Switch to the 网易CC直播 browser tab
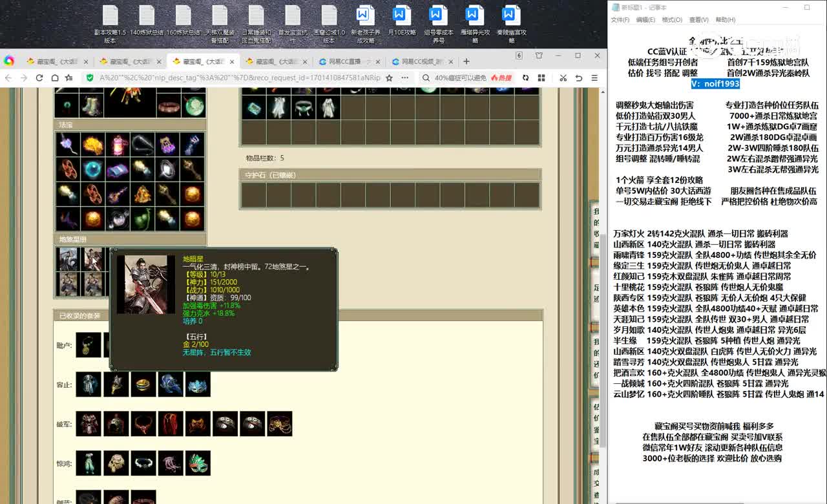Image resolution: width=827 pixels, height=504 pixels. tap(349, 62)
